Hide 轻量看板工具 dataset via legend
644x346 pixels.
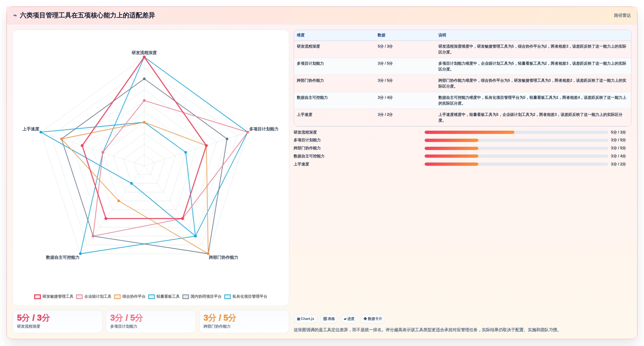click(x=152, y=297)
